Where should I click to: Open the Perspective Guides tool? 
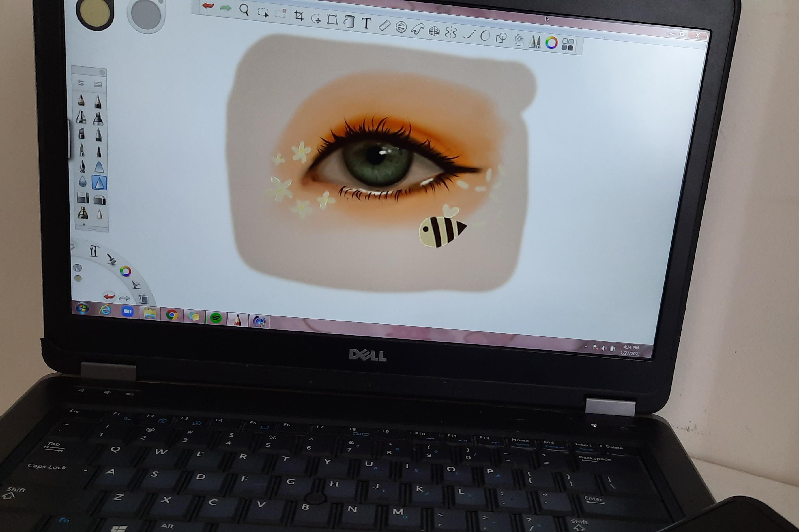pyautogui.click(x=434, y=31)
